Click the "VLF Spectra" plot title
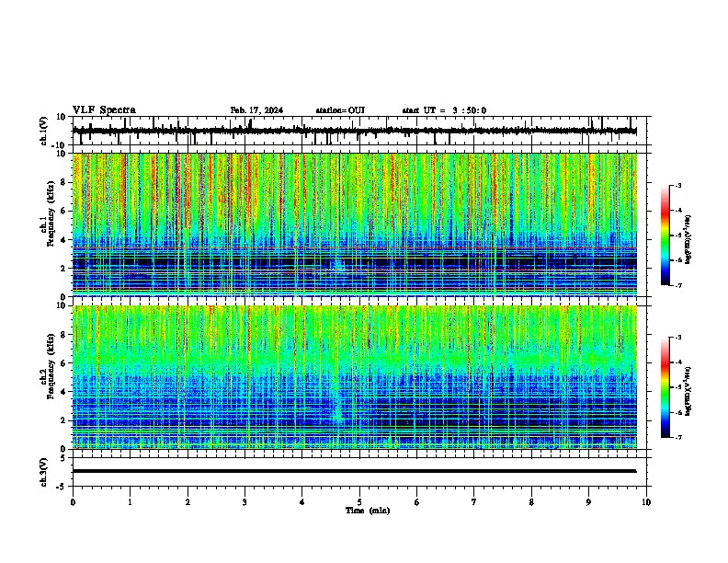The width and height of the screenshot is (728, 563). [104, 110]
